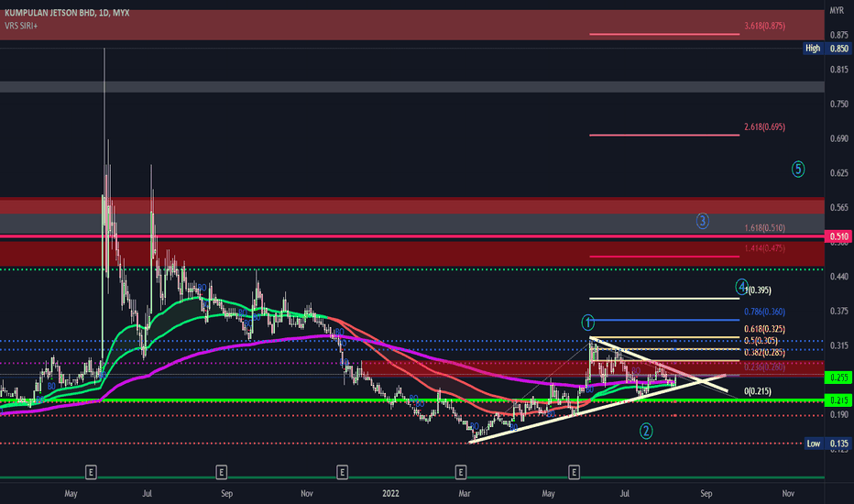Open the E earnings marker just before Sep 2021
This screenshot has height=504, width=854.
pyautogui.click(x=221, y=472)
